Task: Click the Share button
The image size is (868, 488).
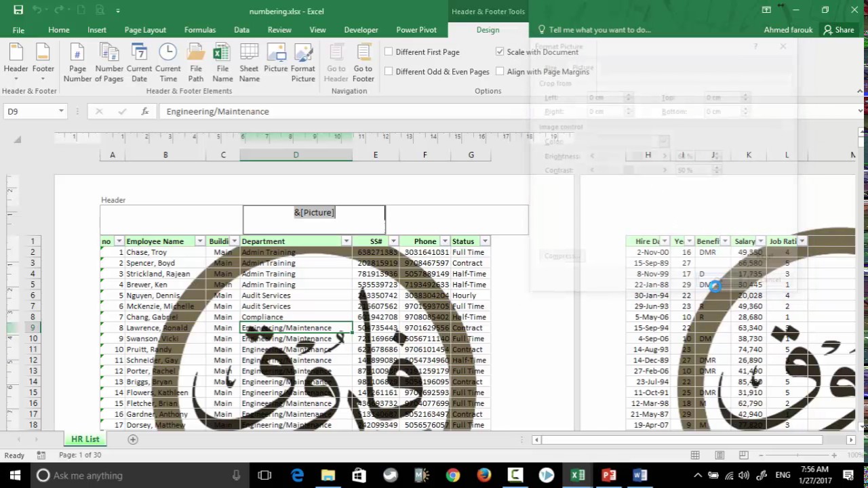Action: click(839, 30)
